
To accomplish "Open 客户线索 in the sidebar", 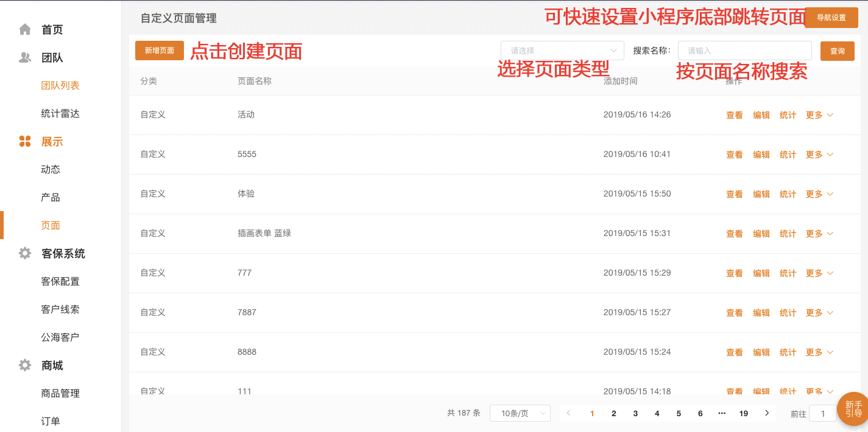I will click(x=60, y=309).
